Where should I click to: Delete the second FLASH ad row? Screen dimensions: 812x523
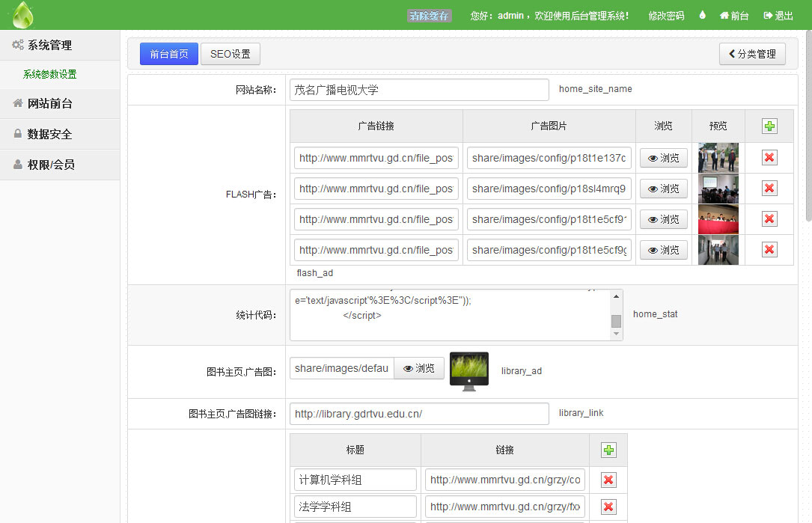point(769,188)
